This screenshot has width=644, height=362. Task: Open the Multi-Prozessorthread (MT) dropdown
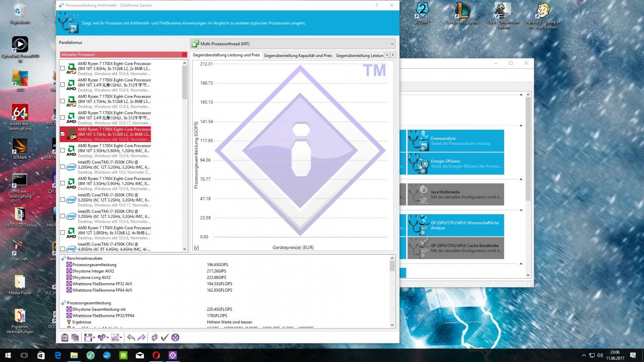[293, 43]
